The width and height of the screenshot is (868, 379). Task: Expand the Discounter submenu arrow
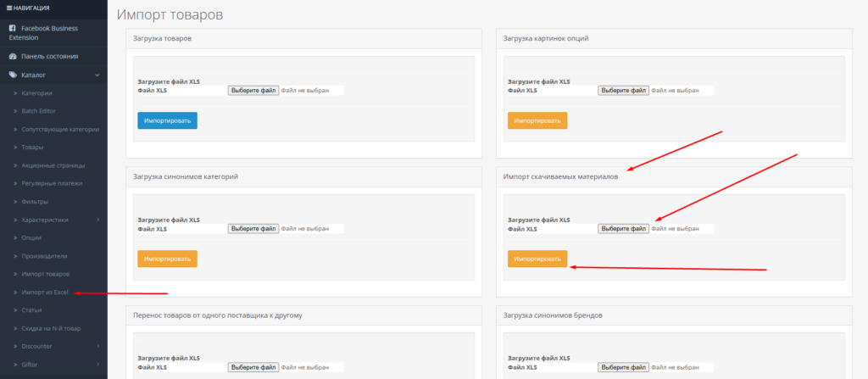point(97,346)
